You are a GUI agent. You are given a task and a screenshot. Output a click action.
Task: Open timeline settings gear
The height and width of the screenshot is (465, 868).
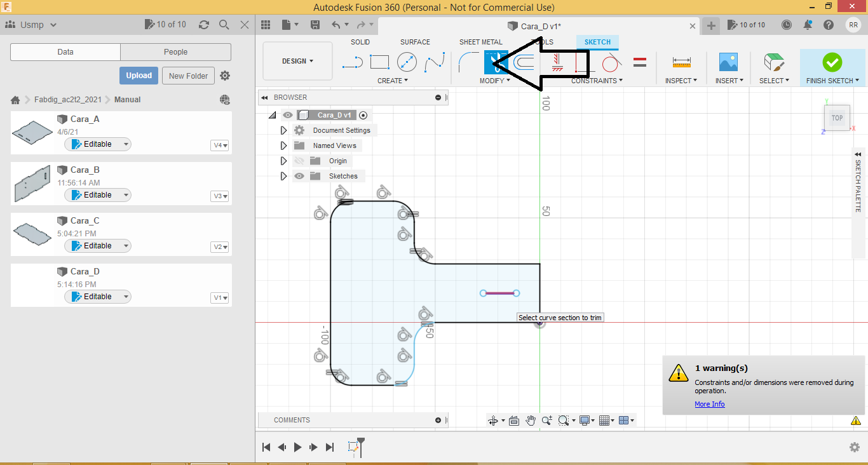(855, 447)
